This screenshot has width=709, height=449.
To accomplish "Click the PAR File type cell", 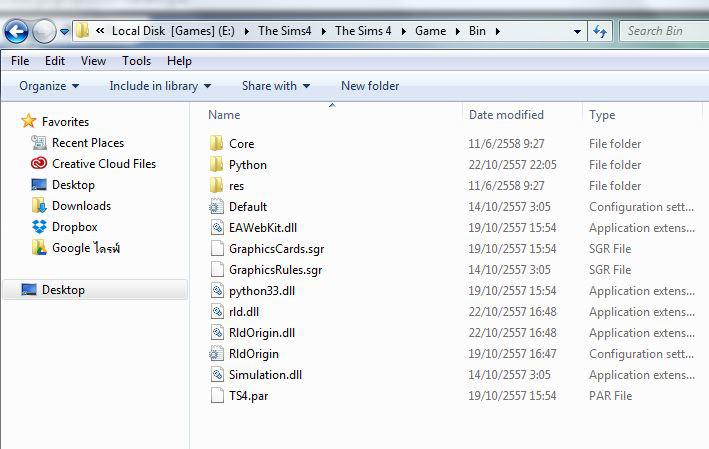I will pyautogui.click(x=610, y=396).
